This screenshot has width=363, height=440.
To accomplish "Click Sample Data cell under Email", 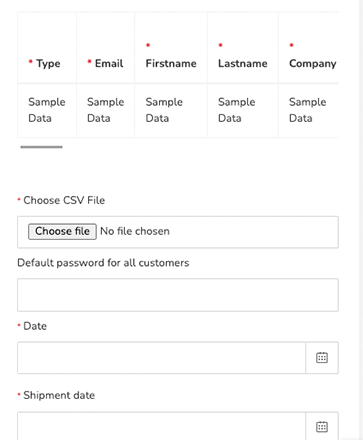I will coord(106,110).
